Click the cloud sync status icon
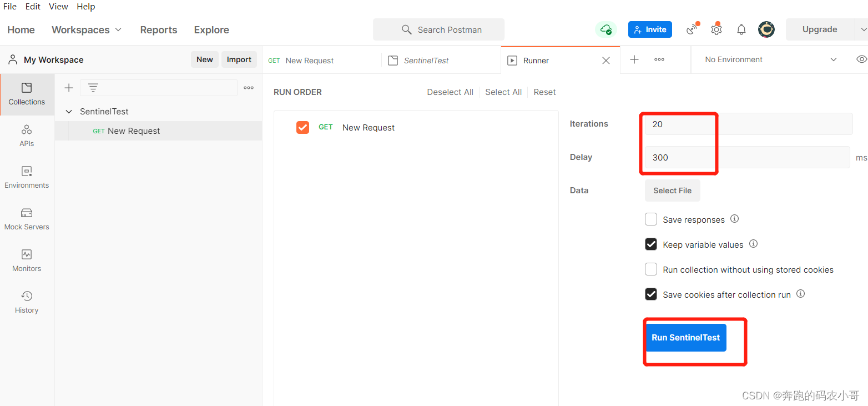 pyautogui.click(x=606, y=29)
